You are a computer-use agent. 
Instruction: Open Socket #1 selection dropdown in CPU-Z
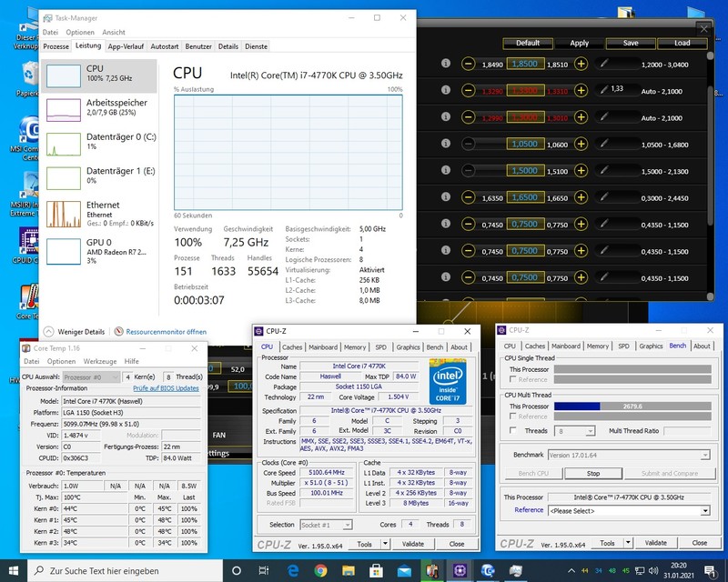point(326,525)
